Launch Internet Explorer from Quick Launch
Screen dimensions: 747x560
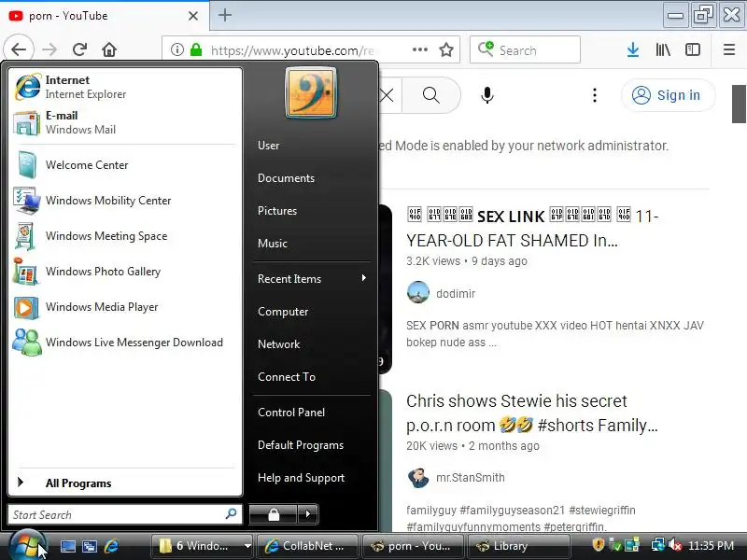pyautogui.click(x=111, y=546)
